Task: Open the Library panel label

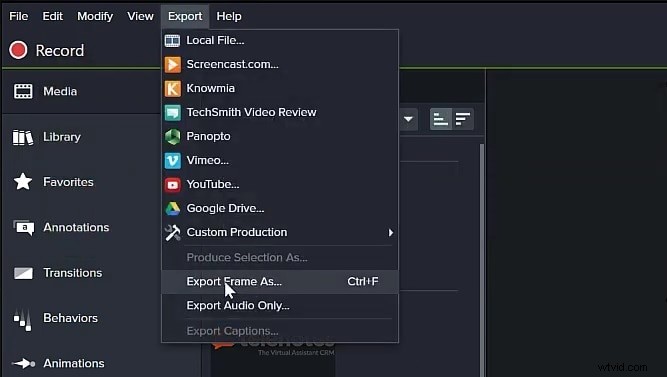Action: pyautogui.click(x=62, y=137)
